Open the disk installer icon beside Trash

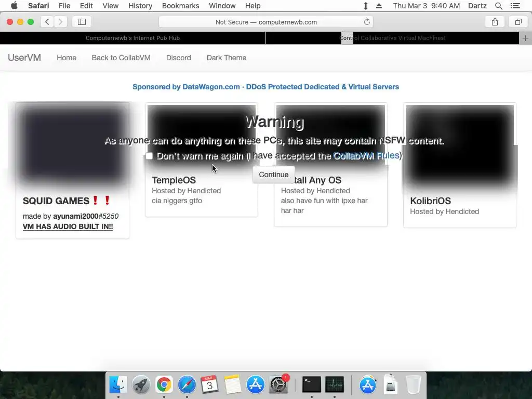pos(391,384)
